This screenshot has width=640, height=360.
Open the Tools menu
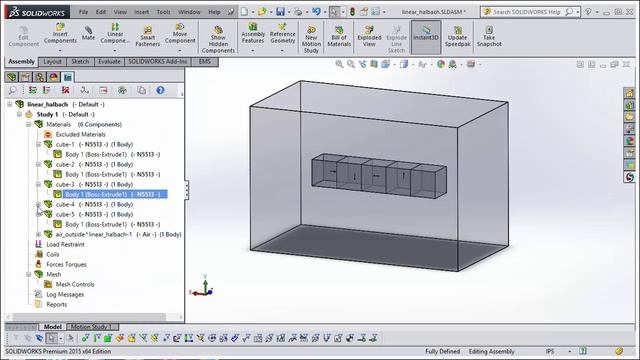pos(163,12)
